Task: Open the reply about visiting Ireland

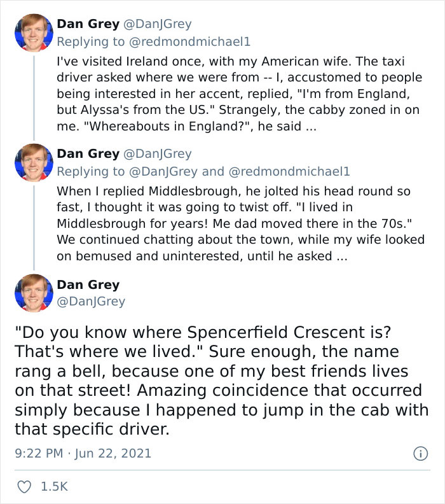Action: [238, 94]
